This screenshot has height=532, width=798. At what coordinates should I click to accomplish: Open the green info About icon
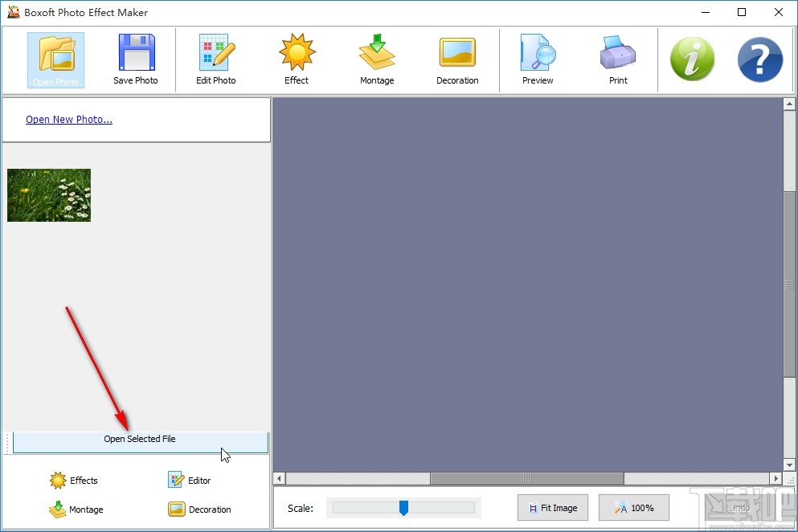pos(692,59)
